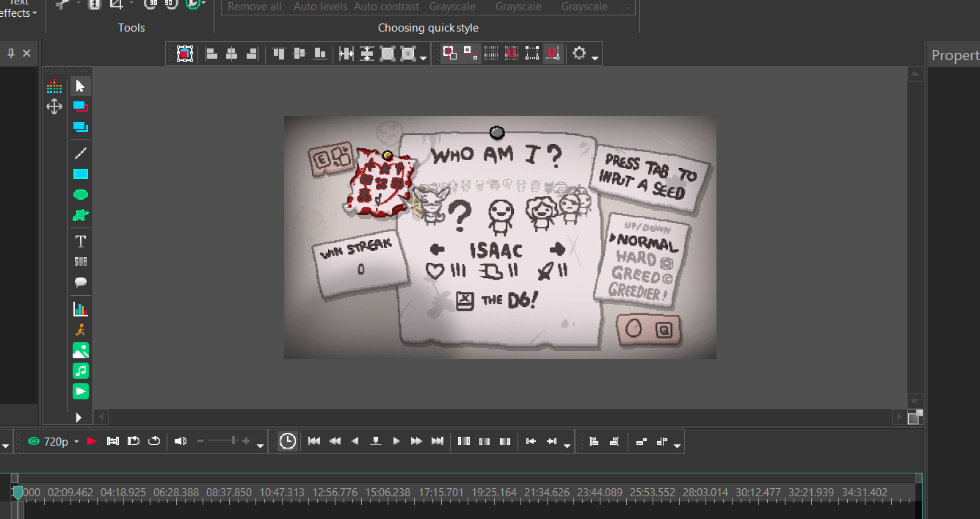
Task: Align objects to horizontal centers
Action: click(232, 54)
